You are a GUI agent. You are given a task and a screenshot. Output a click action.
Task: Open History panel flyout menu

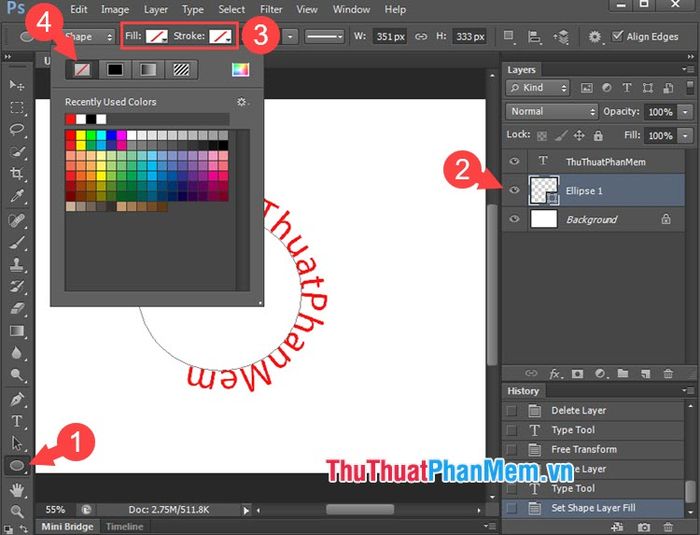[x=688, y=391]
